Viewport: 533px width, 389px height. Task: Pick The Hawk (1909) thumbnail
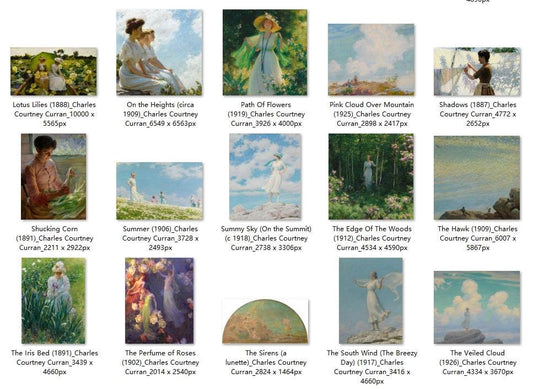[x=477, y=177]
